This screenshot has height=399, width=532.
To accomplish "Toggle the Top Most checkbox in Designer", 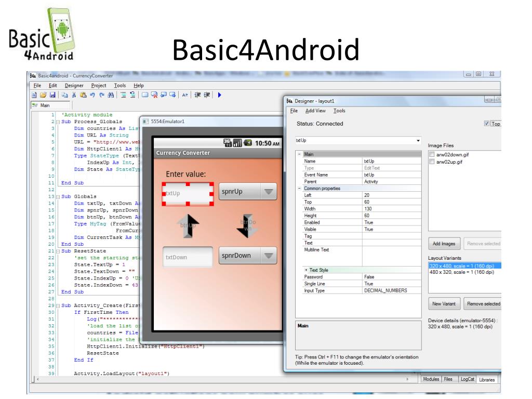I will pos(487,124).
